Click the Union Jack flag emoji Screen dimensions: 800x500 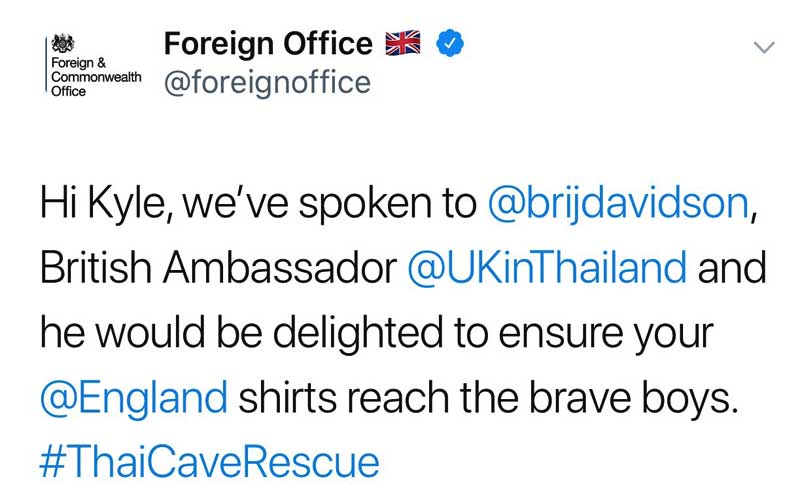click(x=403, y=43)
